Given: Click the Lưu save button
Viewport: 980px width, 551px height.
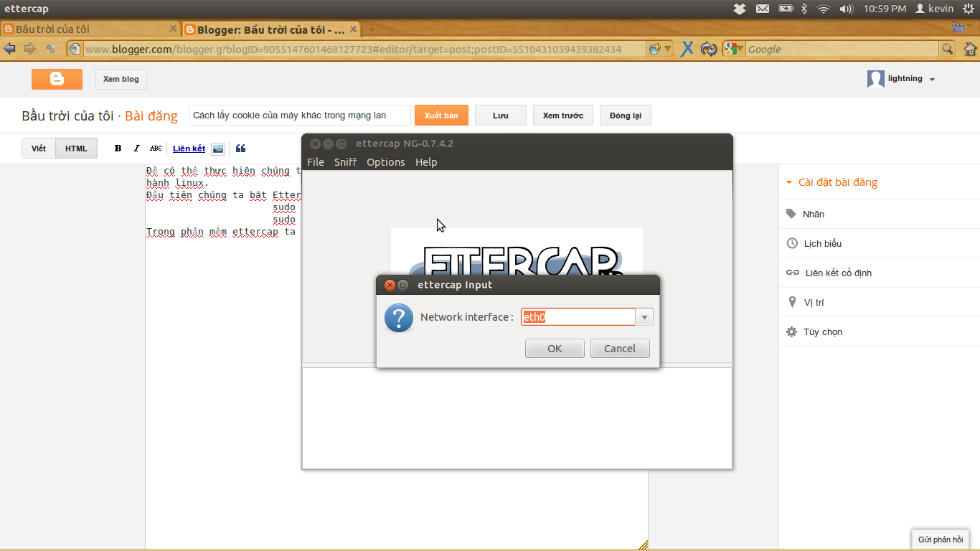Looking at the screenshot, I should [501, 116].
